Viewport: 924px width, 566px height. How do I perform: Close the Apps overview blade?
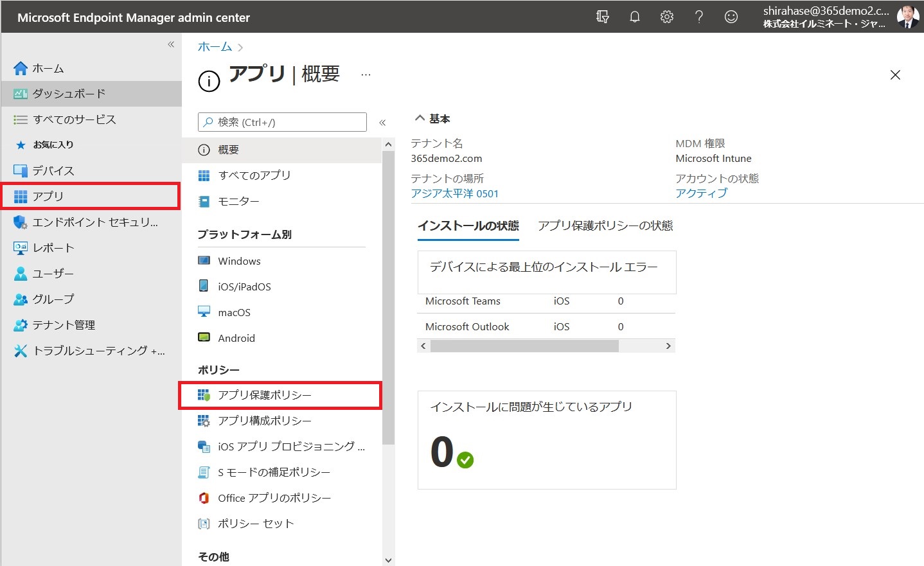pyautogui.click(x=895, y=75)
